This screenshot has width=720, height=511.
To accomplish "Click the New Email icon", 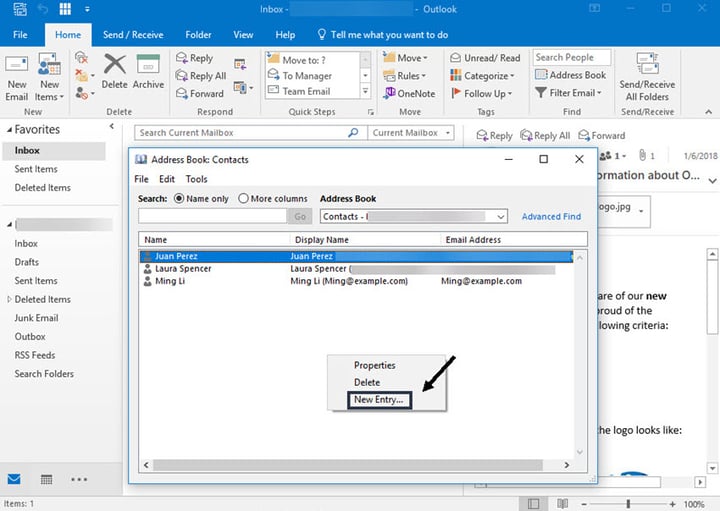I will coord(17,65).
